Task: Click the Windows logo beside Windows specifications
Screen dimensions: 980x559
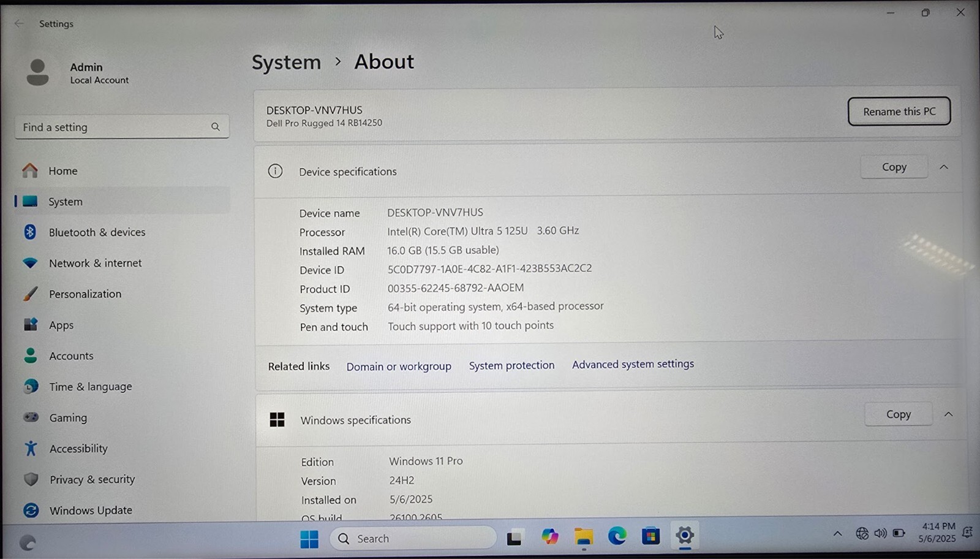Action: 277,420
